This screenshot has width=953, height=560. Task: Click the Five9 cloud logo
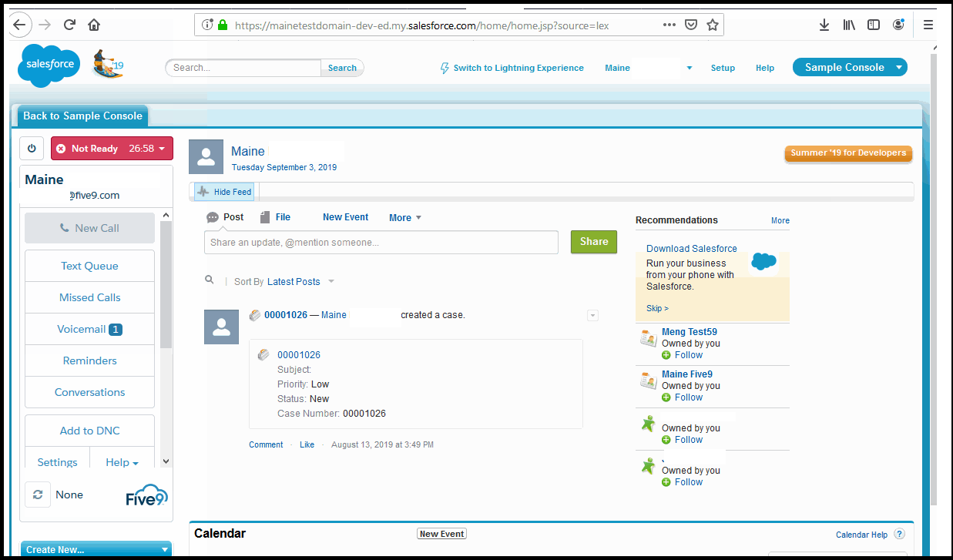point(146,495)
